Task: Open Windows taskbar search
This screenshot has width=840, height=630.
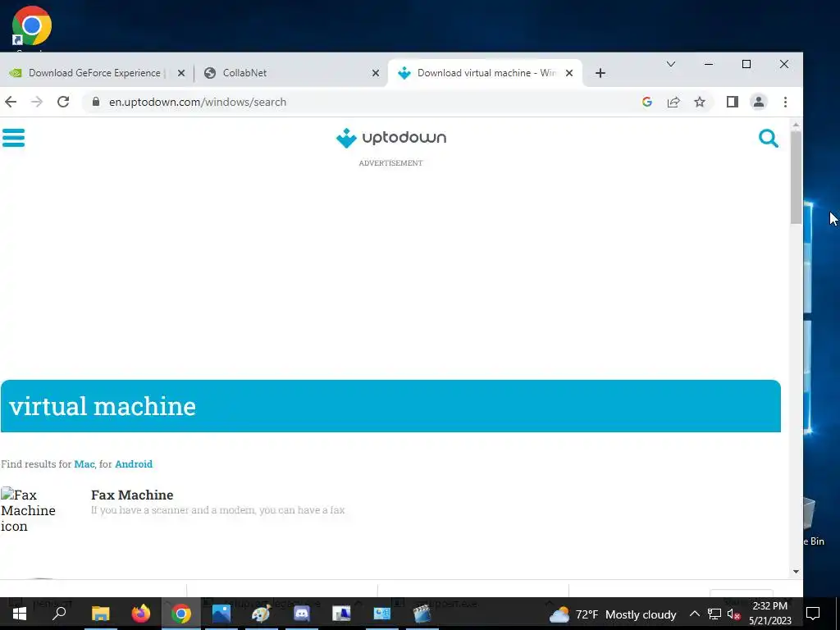Action: point(59,614)
